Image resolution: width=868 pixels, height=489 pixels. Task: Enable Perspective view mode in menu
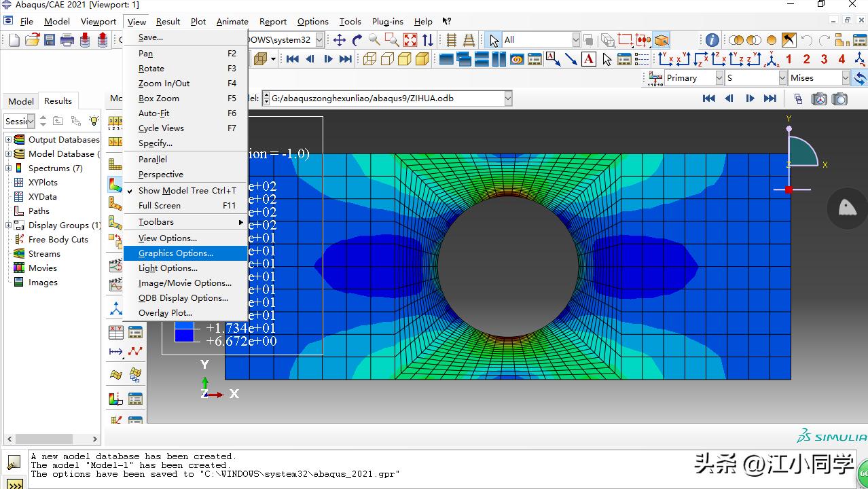(161, 175)
